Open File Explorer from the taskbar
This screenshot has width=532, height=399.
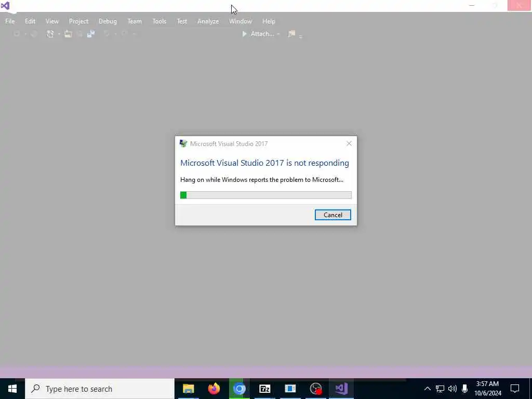point(188,389)
